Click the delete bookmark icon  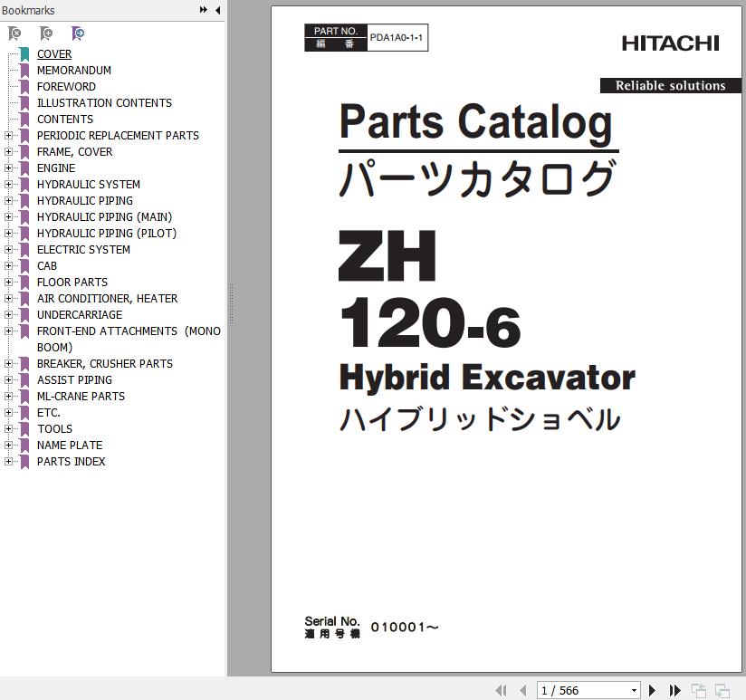click(14, 34)
